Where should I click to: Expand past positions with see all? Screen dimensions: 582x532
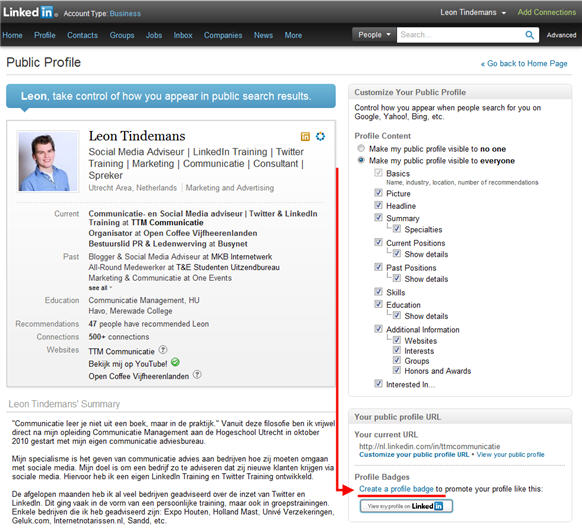(100, 288)
